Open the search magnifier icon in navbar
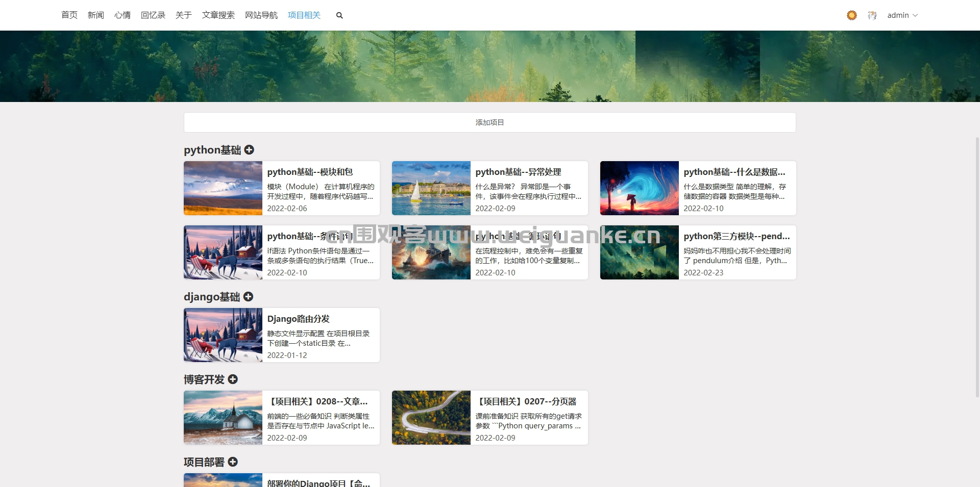 339,15
